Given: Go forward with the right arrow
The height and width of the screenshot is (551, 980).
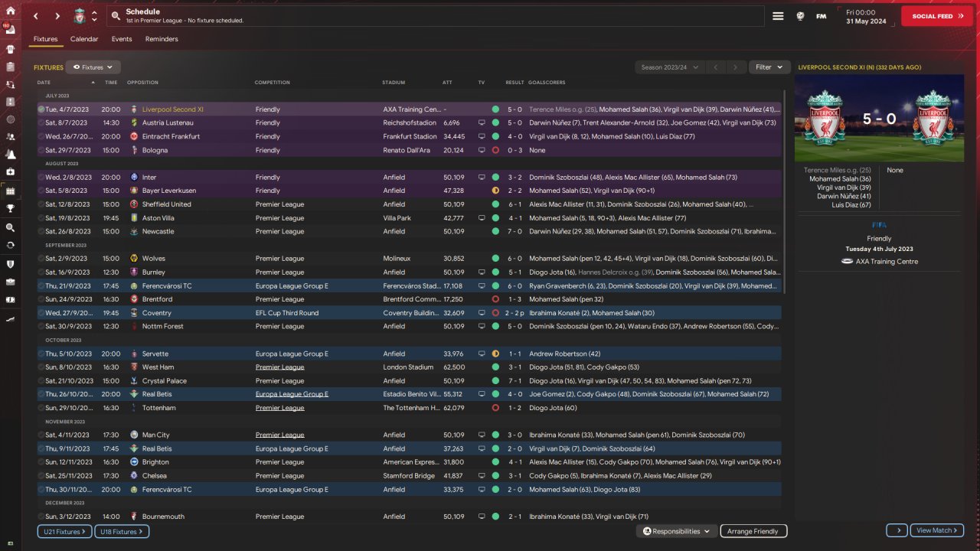Looking at the screenshot, I should click(57, 16).
